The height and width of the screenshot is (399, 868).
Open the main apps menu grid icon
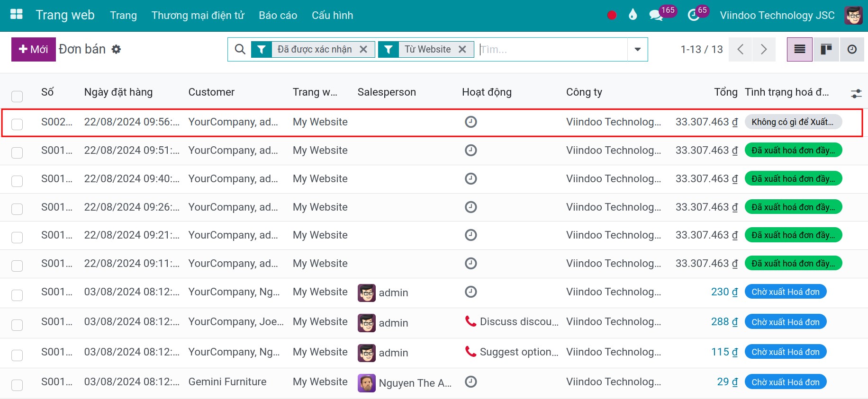point(17,14)
